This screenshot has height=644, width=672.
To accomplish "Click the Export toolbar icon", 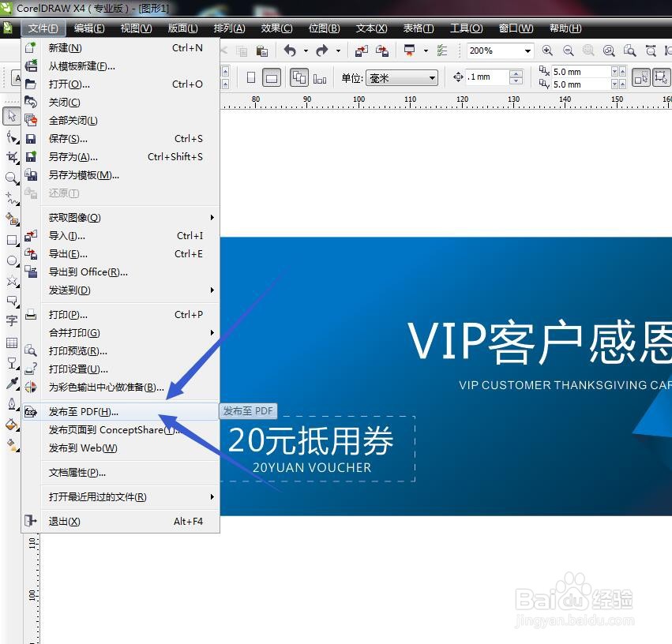I will [382, 51].
